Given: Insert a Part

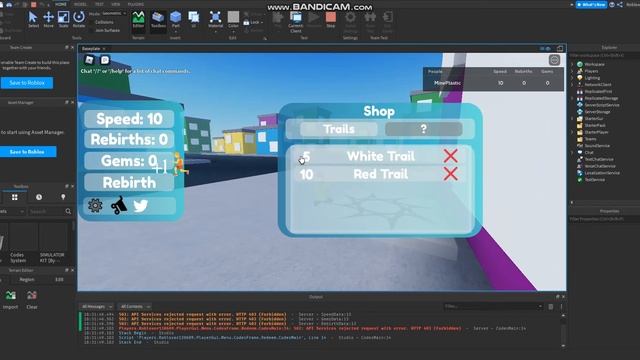Looking at the screenshot, I should coord(176,19).
